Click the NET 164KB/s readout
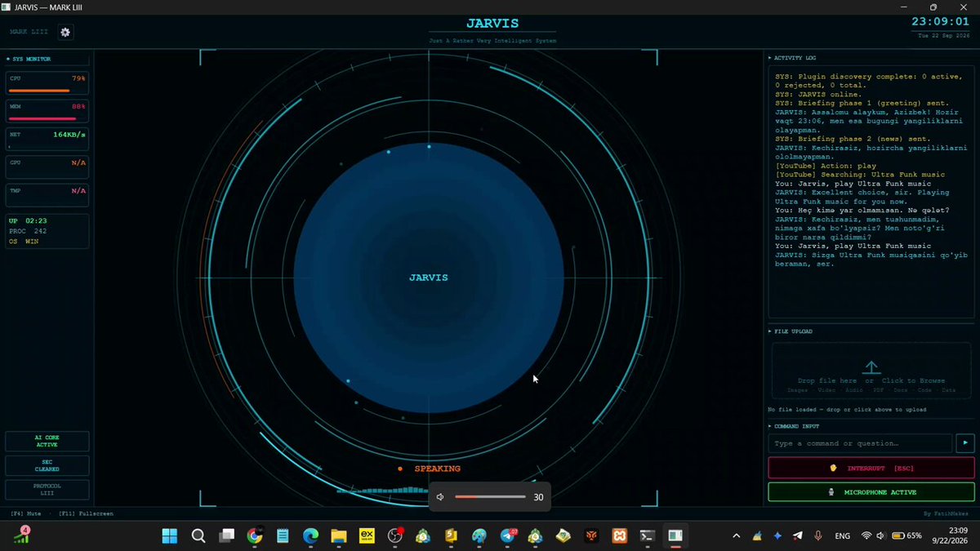This screenshot has width=980, height=551. point(47,139)
